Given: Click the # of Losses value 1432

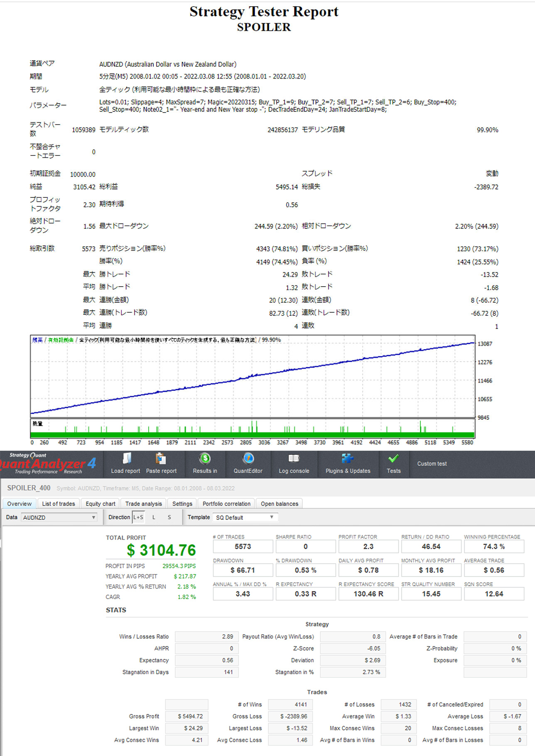Looking at the screenshot, I should 399,704.
